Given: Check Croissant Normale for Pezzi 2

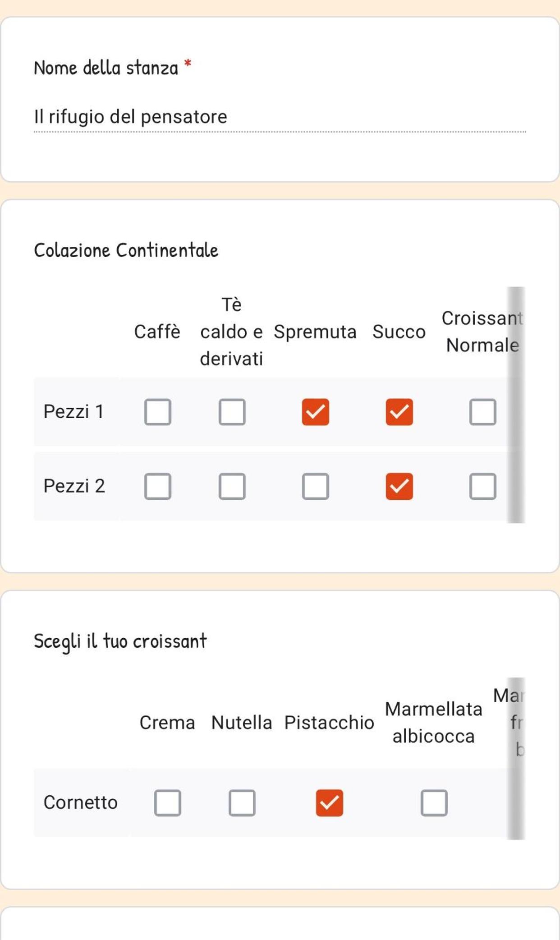Looking at the screenshot, I should 482,486.
